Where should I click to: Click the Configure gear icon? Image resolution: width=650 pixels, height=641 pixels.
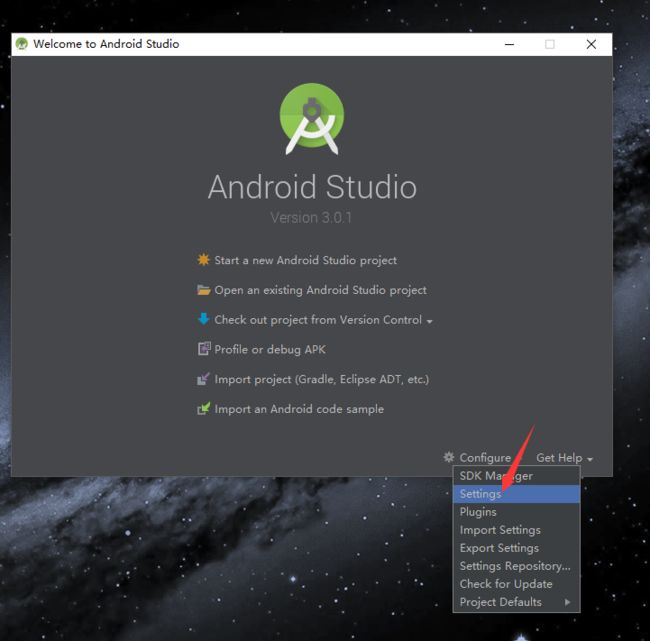pos(449,457)
